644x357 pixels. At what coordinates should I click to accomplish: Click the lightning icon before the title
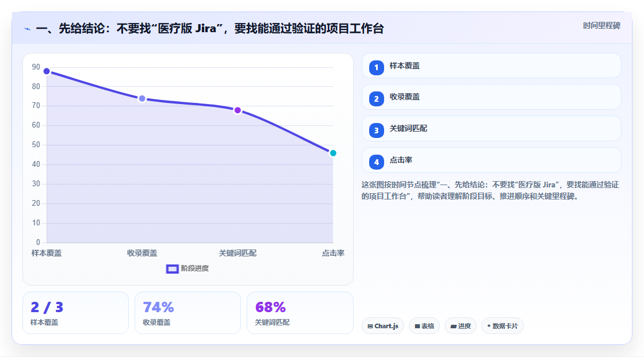click(x=28, y=29)
